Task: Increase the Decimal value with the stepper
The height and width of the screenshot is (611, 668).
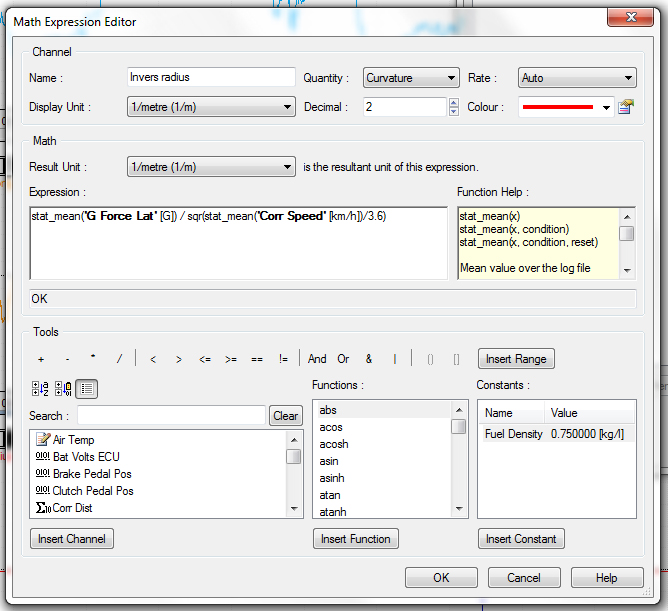Action: 454,102
